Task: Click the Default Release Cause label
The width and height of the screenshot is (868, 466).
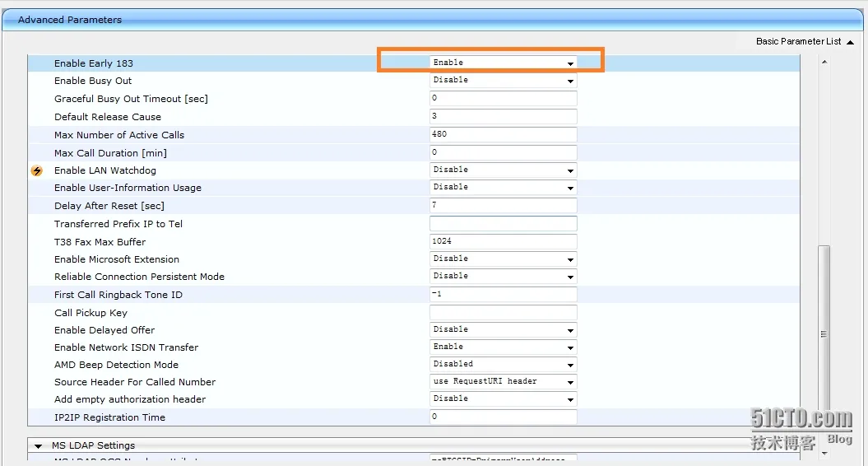Action: pos(108,117)
